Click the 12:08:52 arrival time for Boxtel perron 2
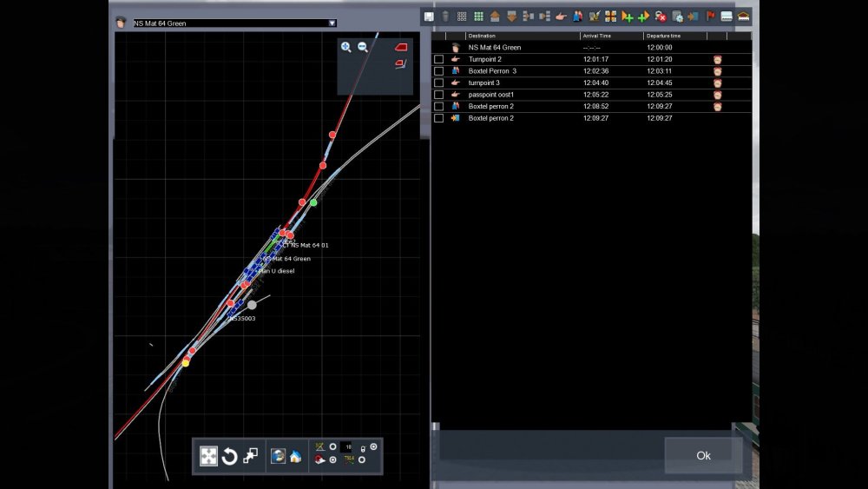 tap(596, 106)
